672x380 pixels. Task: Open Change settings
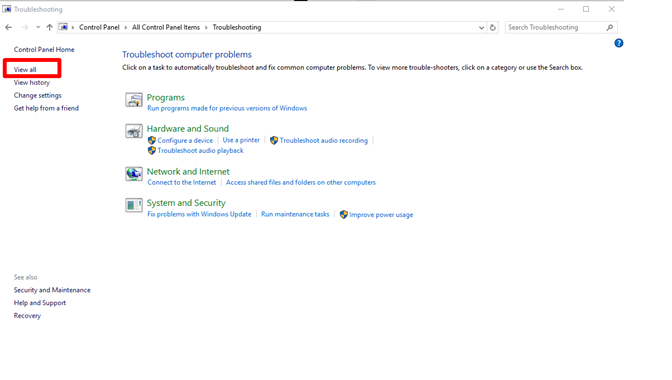[37, 95]
